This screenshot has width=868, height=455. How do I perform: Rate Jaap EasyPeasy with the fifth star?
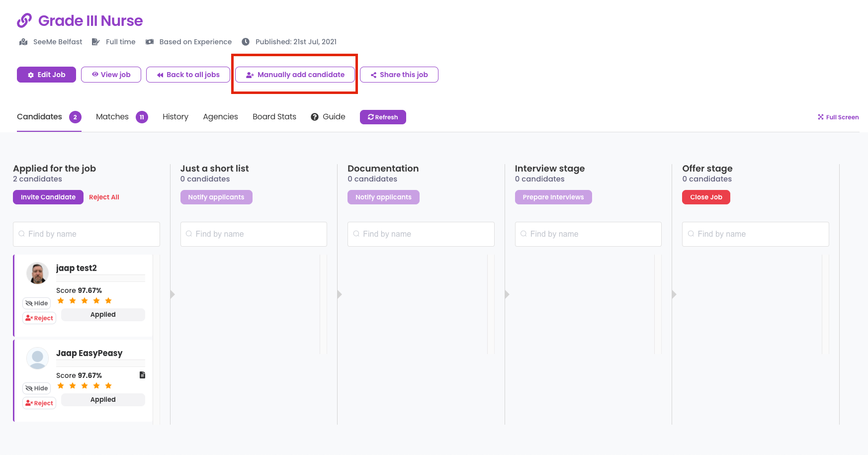click(x=108, y=386)
